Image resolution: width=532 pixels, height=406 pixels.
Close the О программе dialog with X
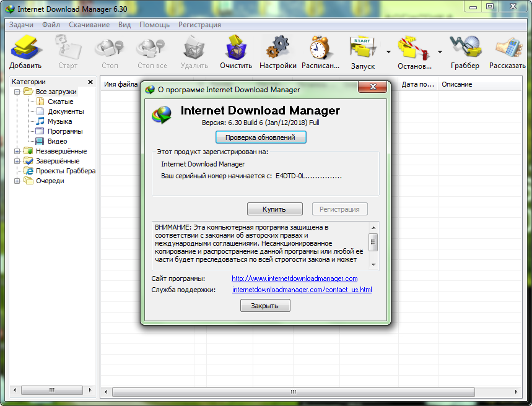pyautogui.click(x=373, y=87)
